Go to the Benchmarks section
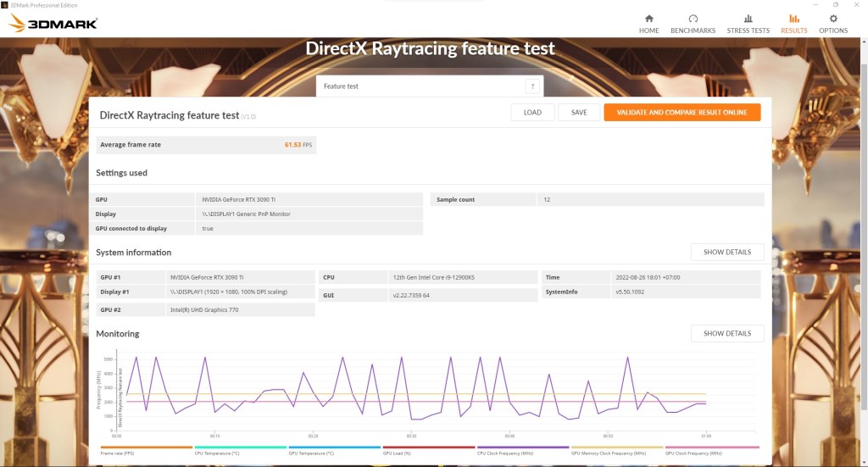Screen dimensions: 868x467 (x=693, y=25)
